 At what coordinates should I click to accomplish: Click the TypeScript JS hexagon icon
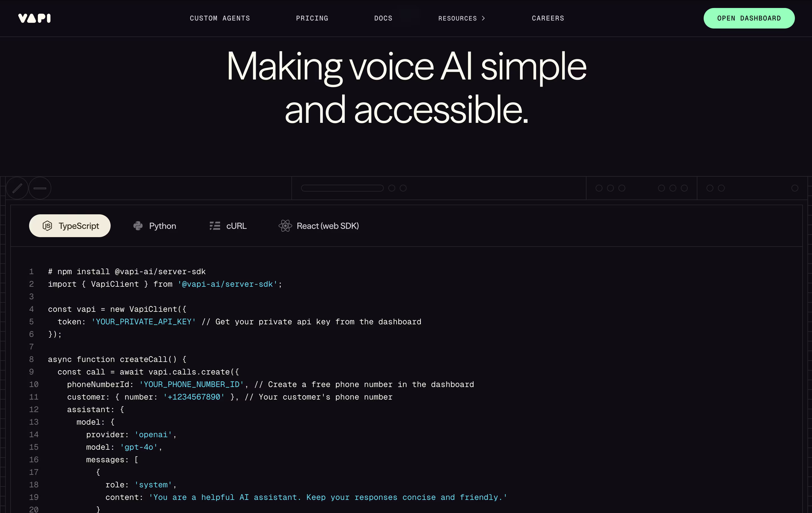[x=48, y=226]
